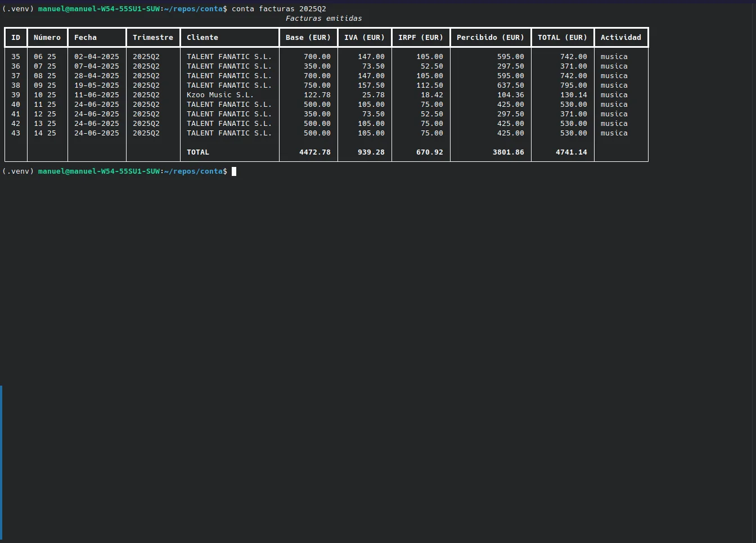This screenshot has width=756, height=543.
Task: Click the terminal cursor at the bottom prompt
Action: 234,171
